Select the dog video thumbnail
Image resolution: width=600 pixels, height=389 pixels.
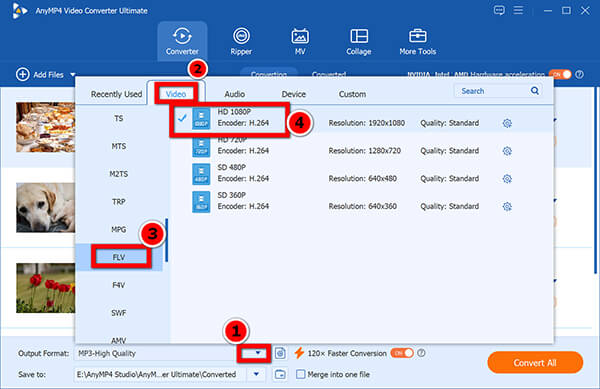click(x=46, y=208)
